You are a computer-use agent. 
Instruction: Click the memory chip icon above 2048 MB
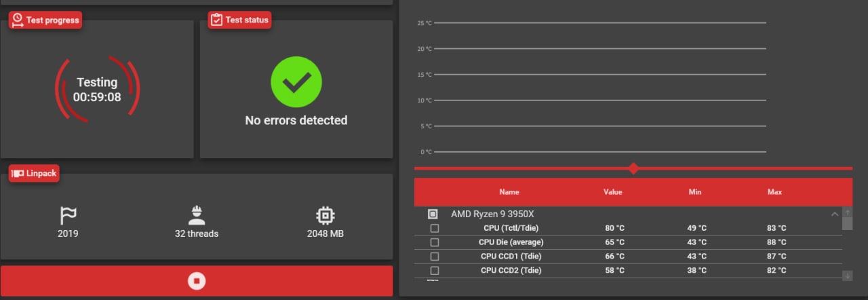tap(325, 216)
